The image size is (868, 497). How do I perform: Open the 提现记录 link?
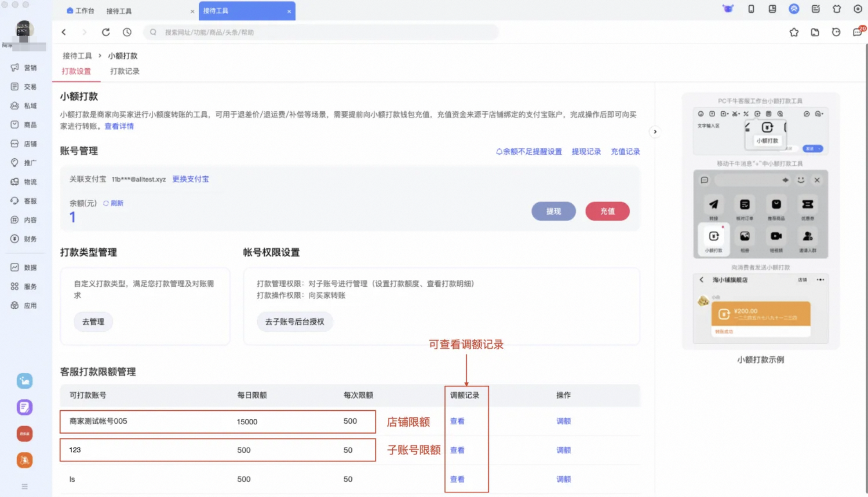[x=586, y=152]
